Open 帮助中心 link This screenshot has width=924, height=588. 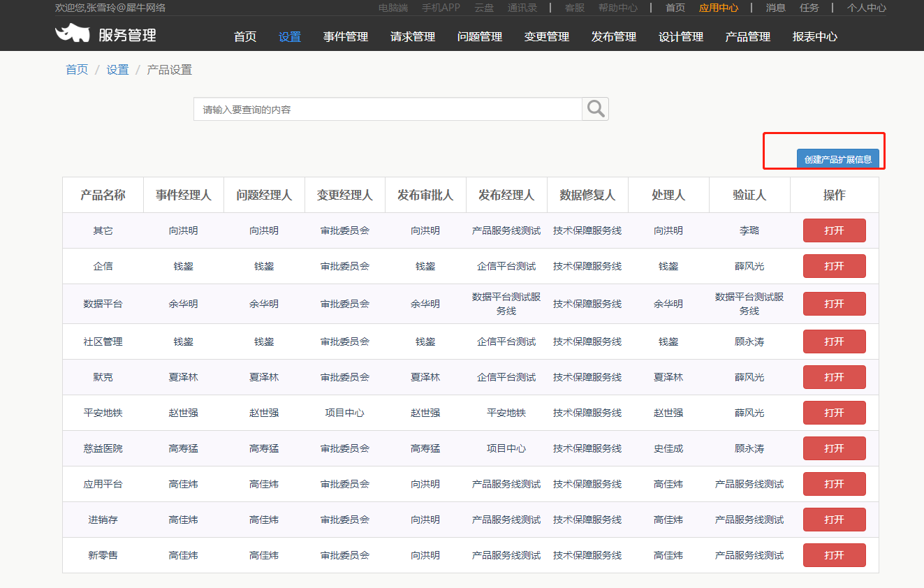pyautogui.click(x=618, y=8)
